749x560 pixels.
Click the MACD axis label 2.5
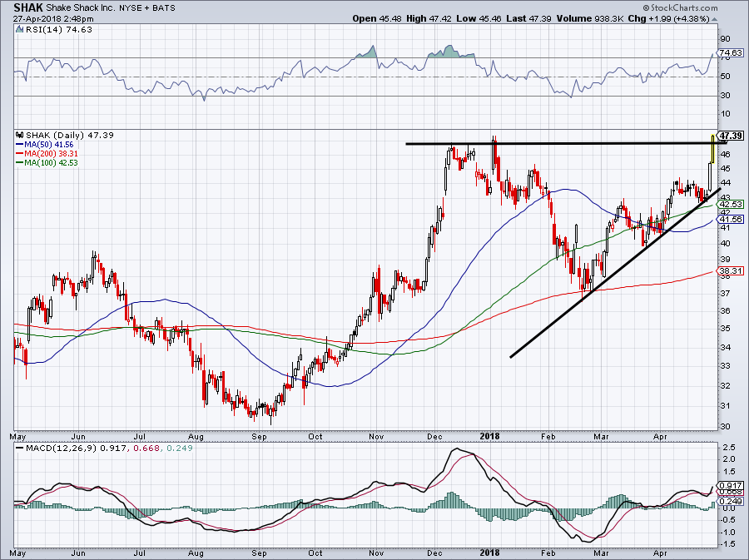tap(729, 448)
